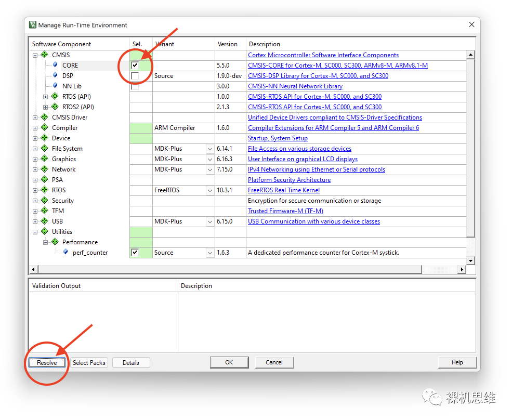
Task: Click the File System group icon
Action: click(44, 148)
